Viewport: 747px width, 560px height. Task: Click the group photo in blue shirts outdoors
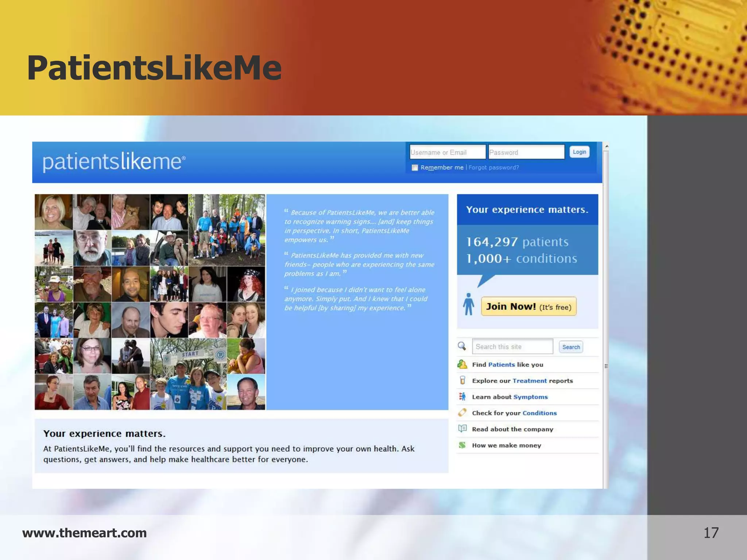click(x=227, y=230)
